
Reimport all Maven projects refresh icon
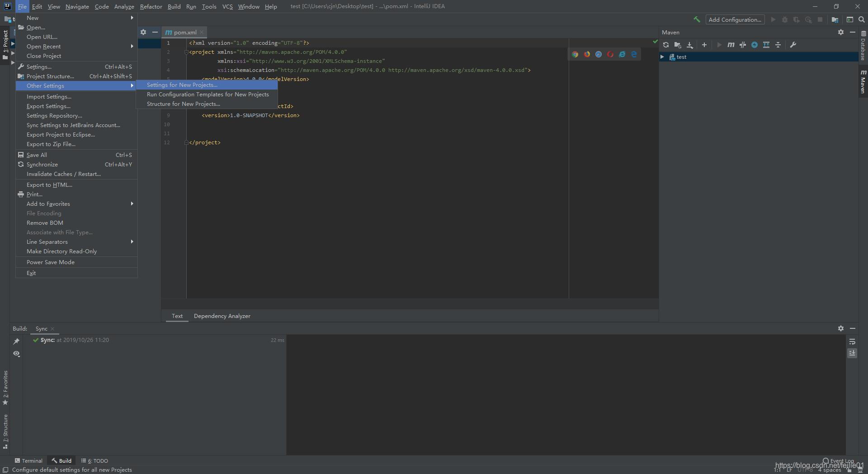[x=666, y=45]
